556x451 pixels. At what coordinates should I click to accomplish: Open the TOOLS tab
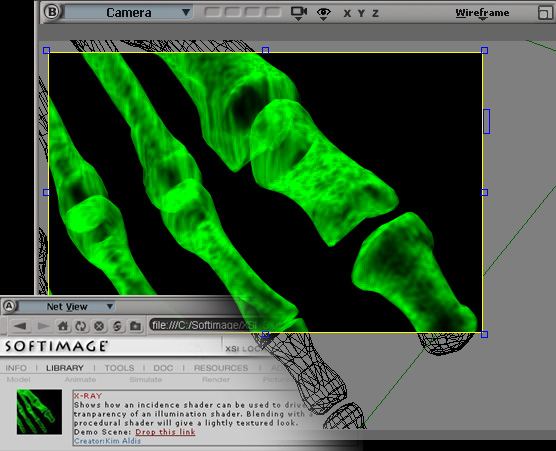coord(119,368)
